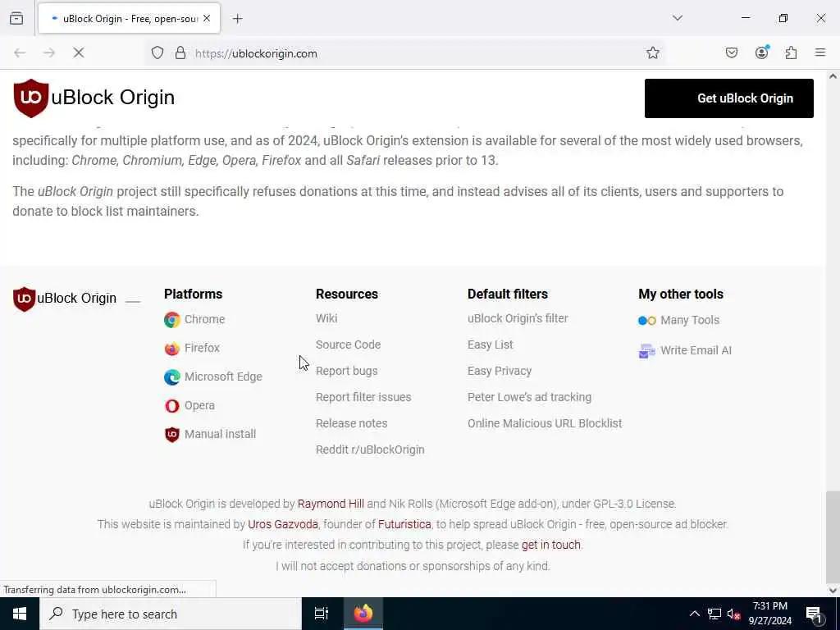This screenshot has height=630, width=840.
Task: Open the Uros Gazvoda link
Action: pyautogui.click(x=283, y=524)
